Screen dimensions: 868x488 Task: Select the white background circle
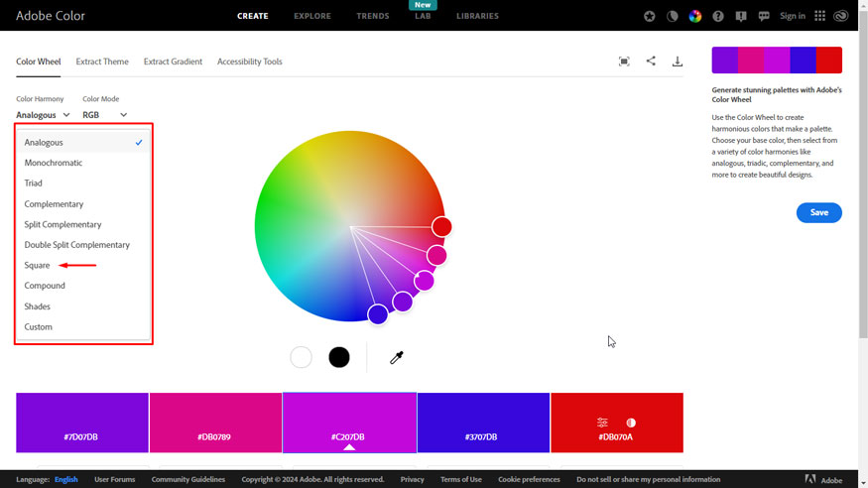point(301,357)
